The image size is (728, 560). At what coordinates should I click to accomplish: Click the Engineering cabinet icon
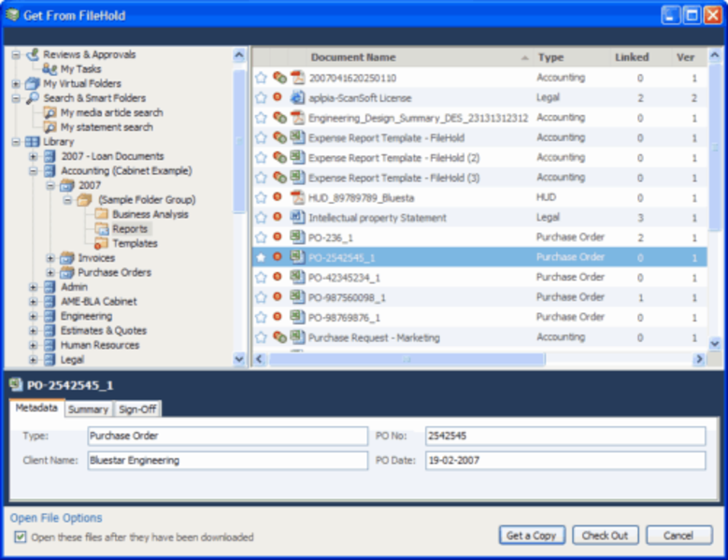[x=49, y=316]
